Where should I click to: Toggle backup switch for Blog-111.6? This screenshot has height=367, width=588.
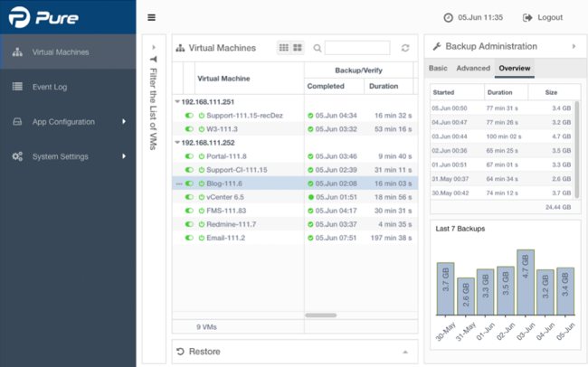point(189,183)
